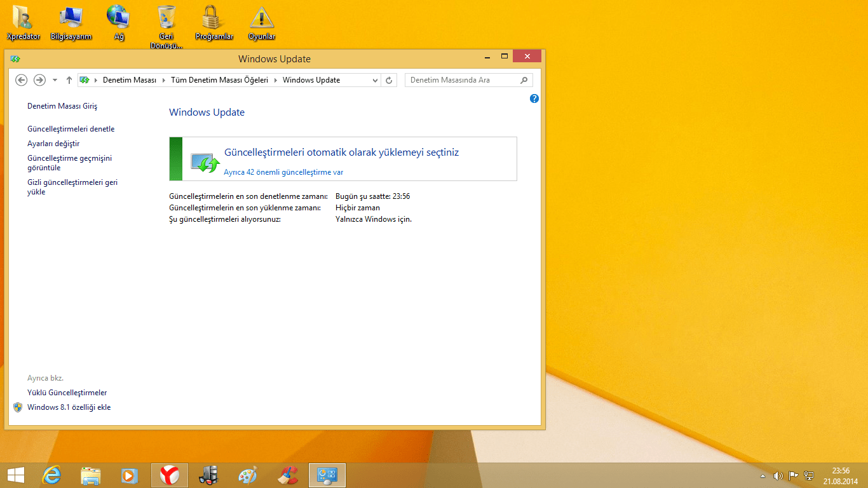Expand the arrow after Denetim Masası breadcrumb
The height and width of the screenshot is (488, 868).
click(x=163, y=80)
